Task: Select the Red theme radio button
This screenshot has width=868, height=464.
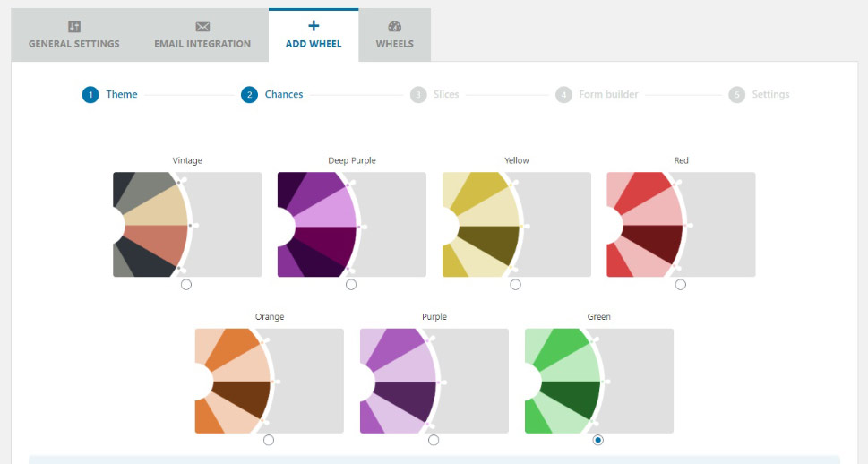Action: (681, 285)
